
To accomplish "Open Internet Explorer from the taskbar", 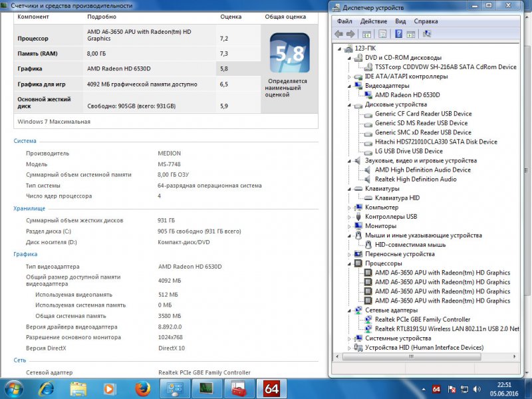I will coord(47,388).
